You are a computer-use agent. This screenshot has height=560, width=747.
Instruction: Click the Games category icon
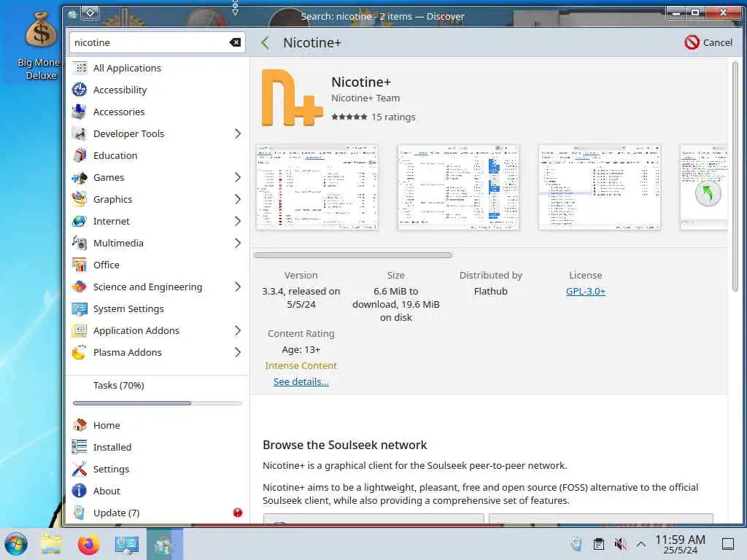[x=80, y=178]
